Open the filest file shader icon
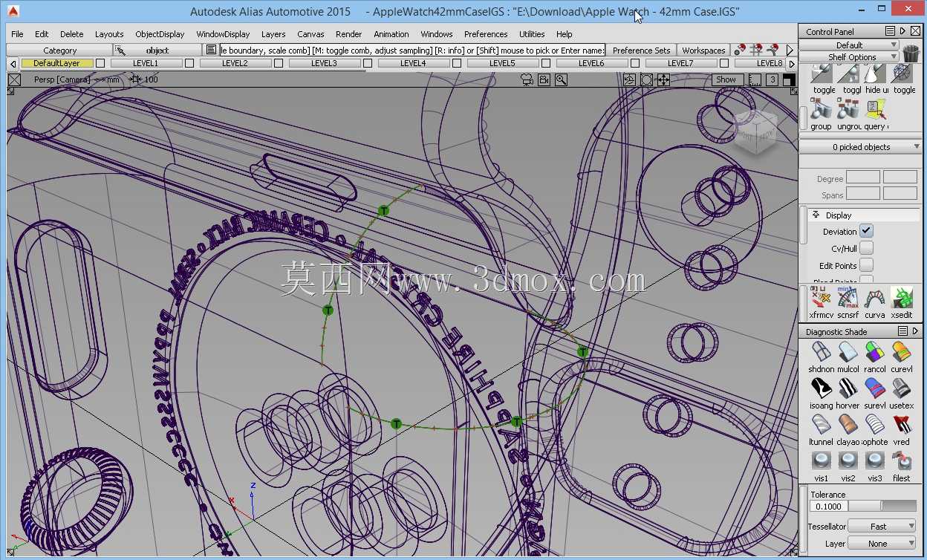Image resolution: width=927 pixels, height=560 pixels. (902, 460)
